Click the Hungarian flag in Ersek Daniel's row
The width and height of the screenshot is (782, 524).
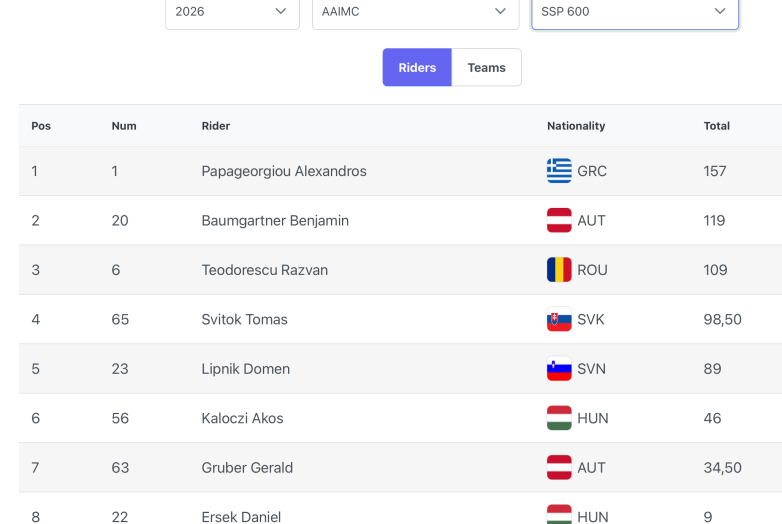point(559,515)
